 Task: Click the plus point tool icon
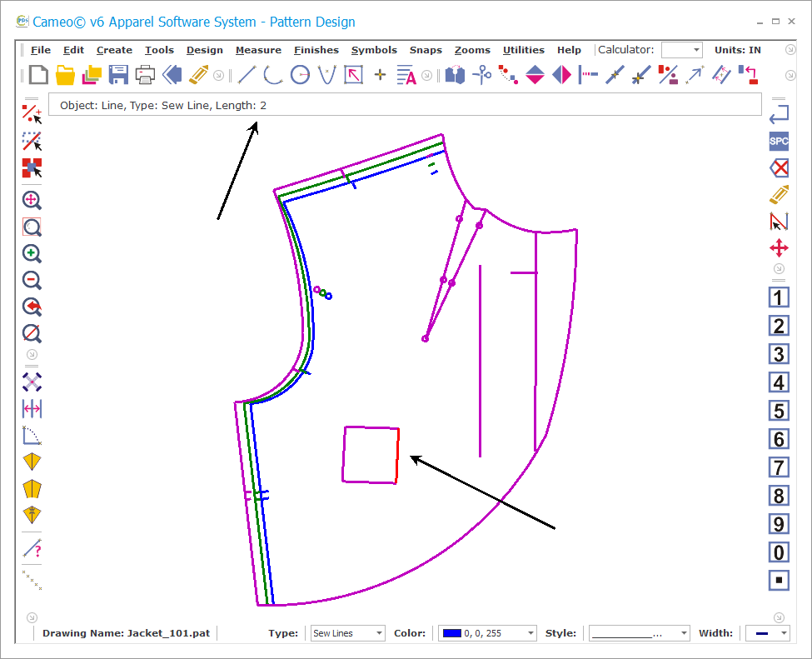(x=380, y=75)
